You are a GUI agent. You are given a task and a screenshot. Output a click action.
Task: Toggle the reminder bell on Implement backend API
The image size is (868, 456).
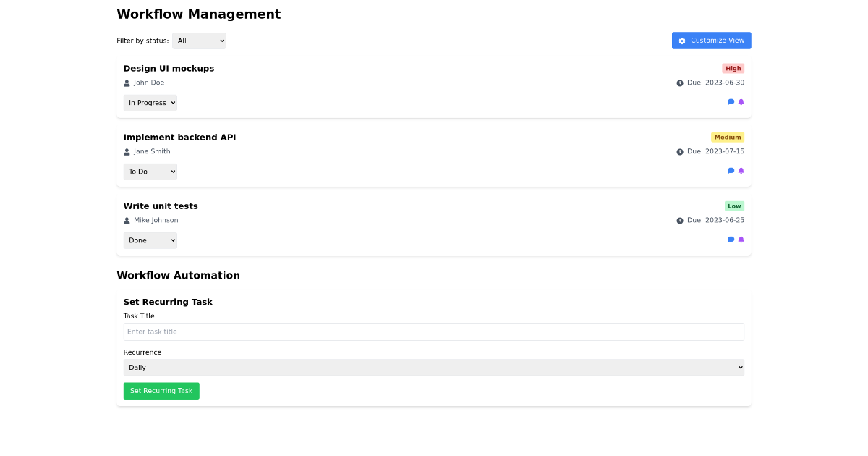(x=740, y=170)
